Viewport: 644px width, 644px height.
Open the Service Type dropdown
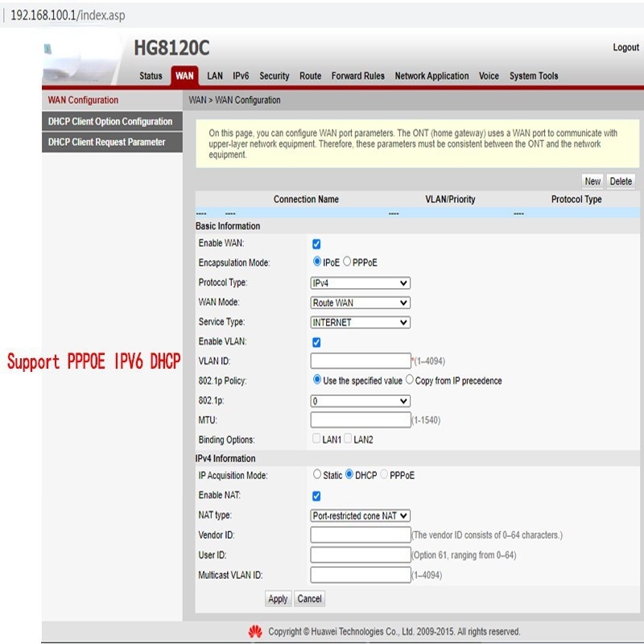(361, 322)
